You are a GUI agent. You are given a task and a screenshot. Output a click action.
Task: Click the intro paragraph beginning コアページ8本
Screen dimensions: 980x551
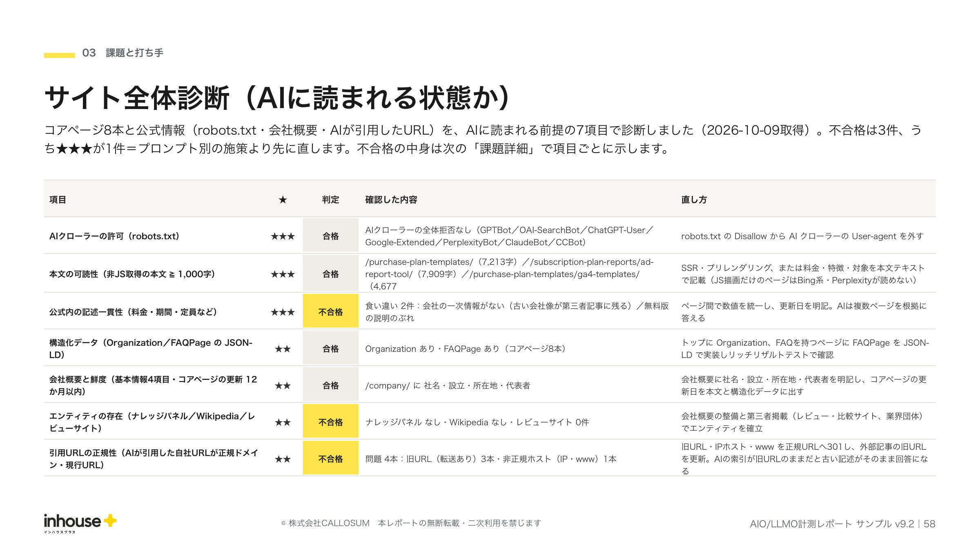(483, 139)
